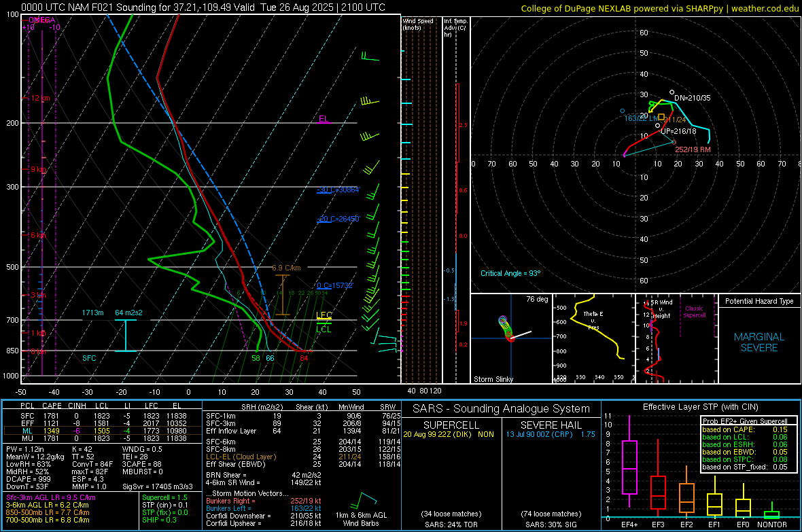The width and height of the screenshot is (802, 532).
Task: Click "Effective Layer STP (with CIN)" title
Action: [x=700, y=407]
